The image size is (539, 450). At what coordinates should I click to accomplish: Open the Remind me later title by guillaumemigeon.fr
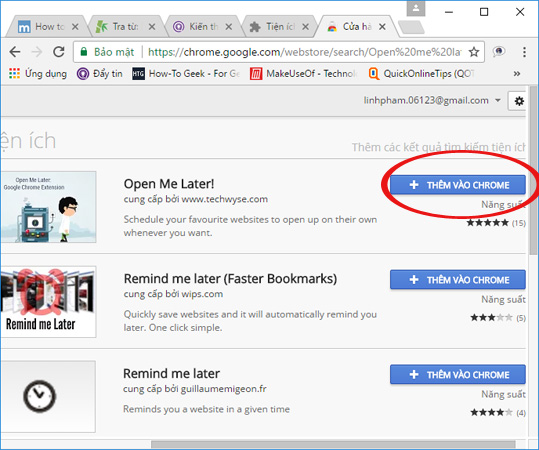pyautogui.click(x=172, y=373)
